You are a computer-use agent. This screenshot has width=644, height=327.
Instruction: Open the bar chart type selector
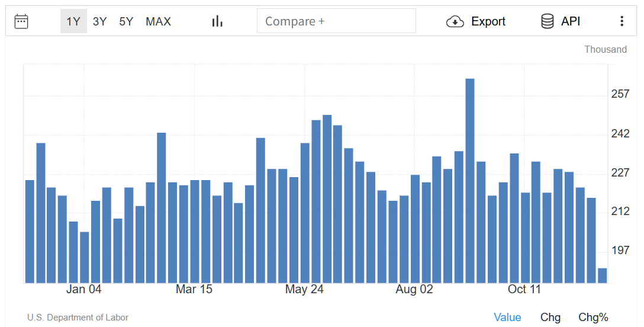217,21
